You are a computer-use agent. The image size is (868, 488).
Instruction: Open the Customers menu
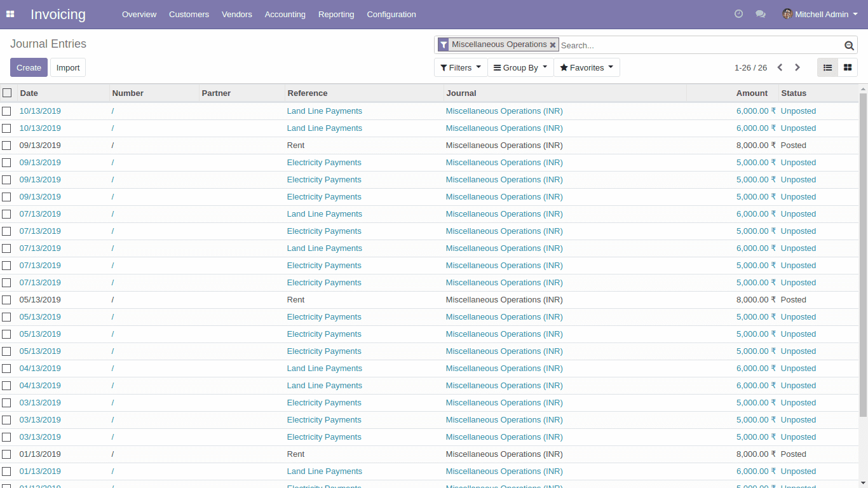tap(189, 14)
